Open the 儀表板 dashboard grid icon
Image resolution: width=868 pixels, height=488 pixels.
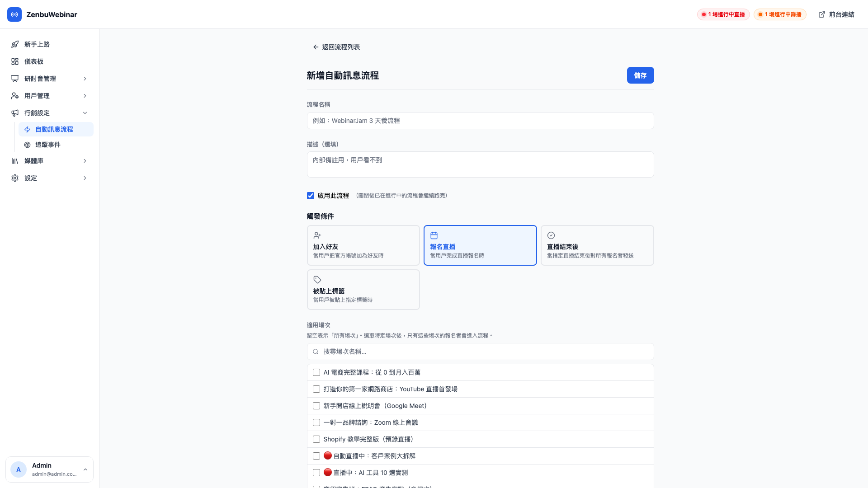pyautogui.click(x=15, y=61)
